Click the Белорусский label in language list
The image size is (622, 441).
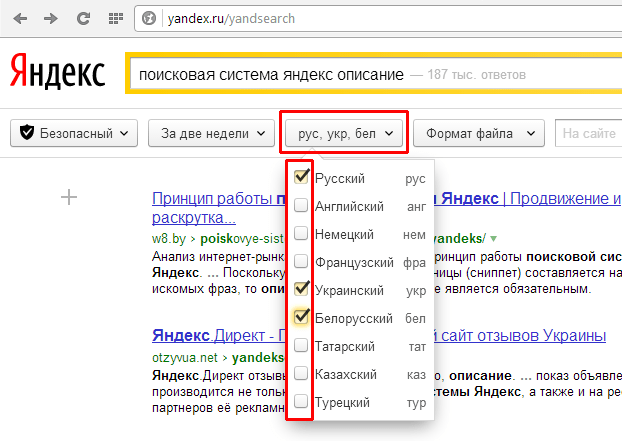354,318
